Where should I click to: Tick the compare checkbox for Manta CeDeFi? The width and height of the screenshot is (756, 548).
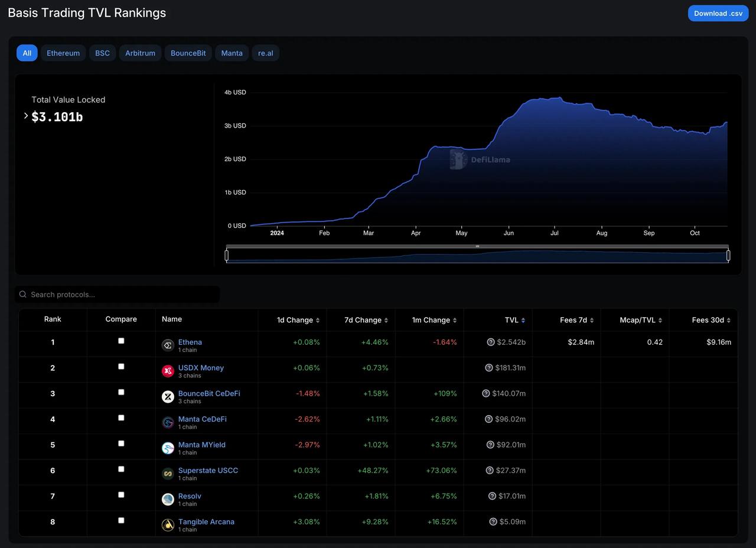121,417
